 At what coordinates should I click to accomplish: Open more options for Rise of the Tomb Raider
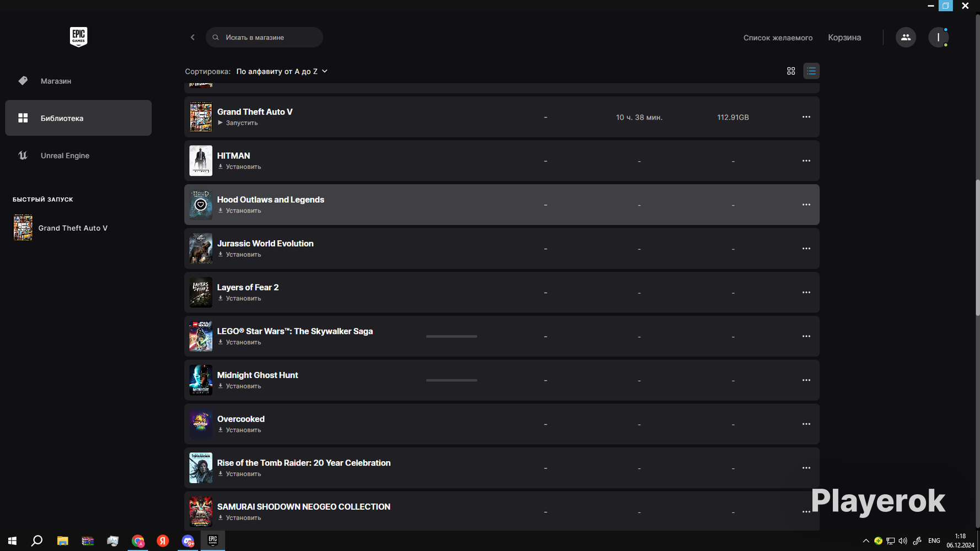(806, 468)
